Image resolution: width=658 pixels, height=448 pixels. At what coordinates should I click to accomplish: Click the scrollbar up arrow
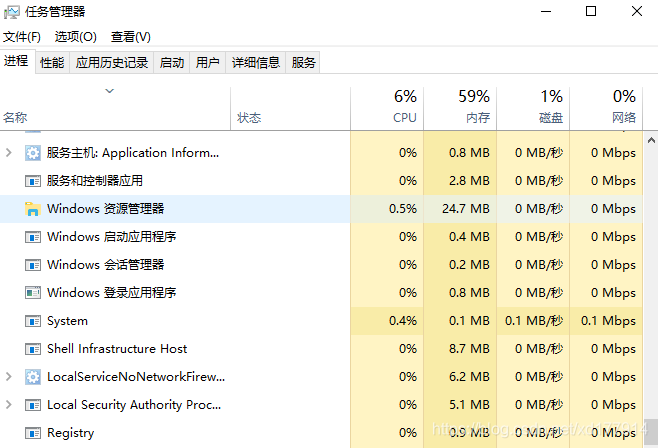point(651,141)
